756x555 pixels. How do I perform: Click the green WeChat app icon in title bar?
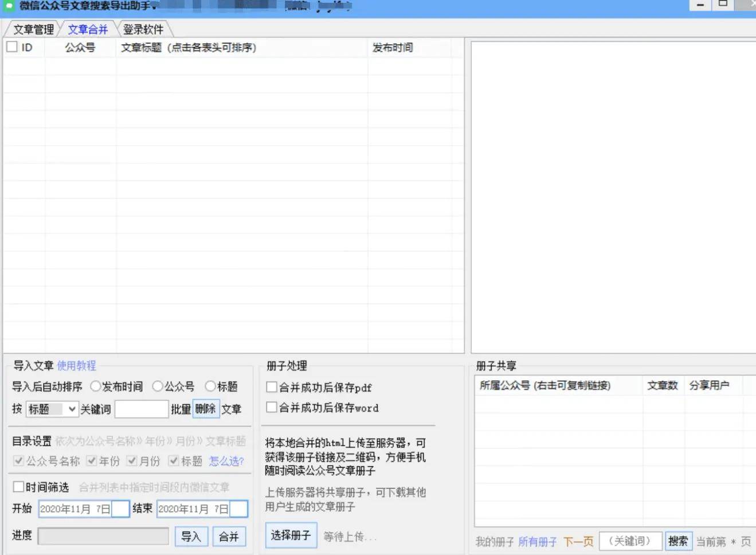[9, 6]
